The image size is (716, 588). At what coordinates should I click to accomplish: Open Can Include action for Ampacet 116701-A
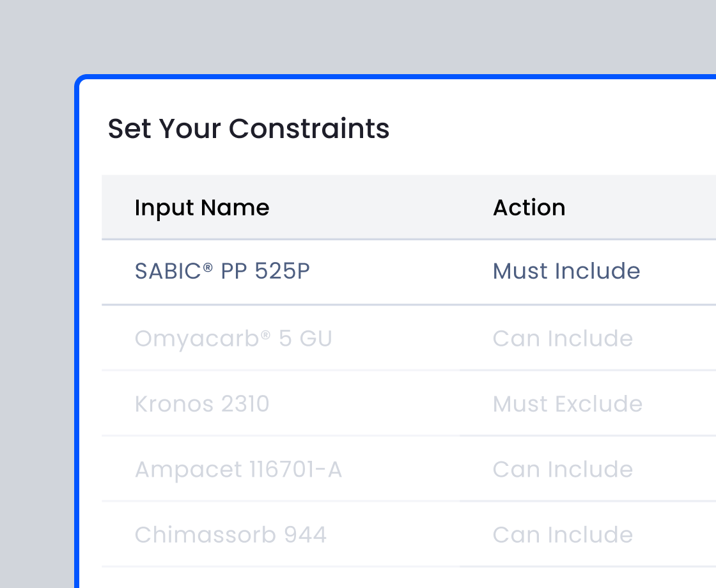click(563, 470)
